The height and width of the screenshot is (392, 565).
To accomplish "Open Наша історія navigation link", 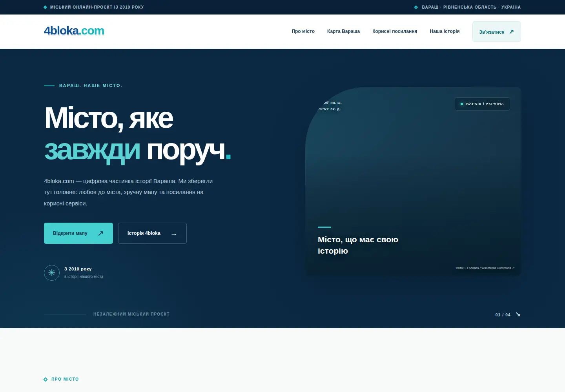I will point(445,31).
